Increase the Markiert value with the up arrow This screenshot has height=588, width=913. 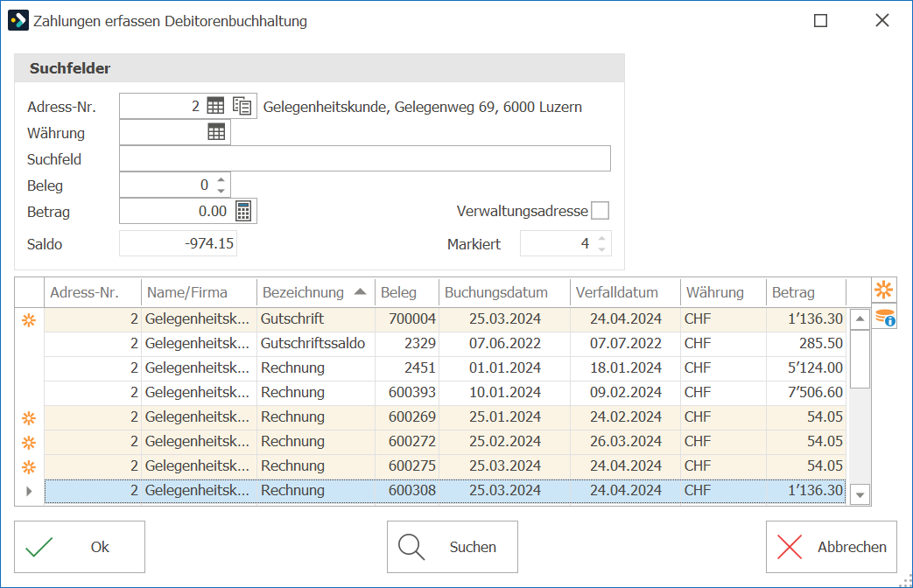point(601,238)
